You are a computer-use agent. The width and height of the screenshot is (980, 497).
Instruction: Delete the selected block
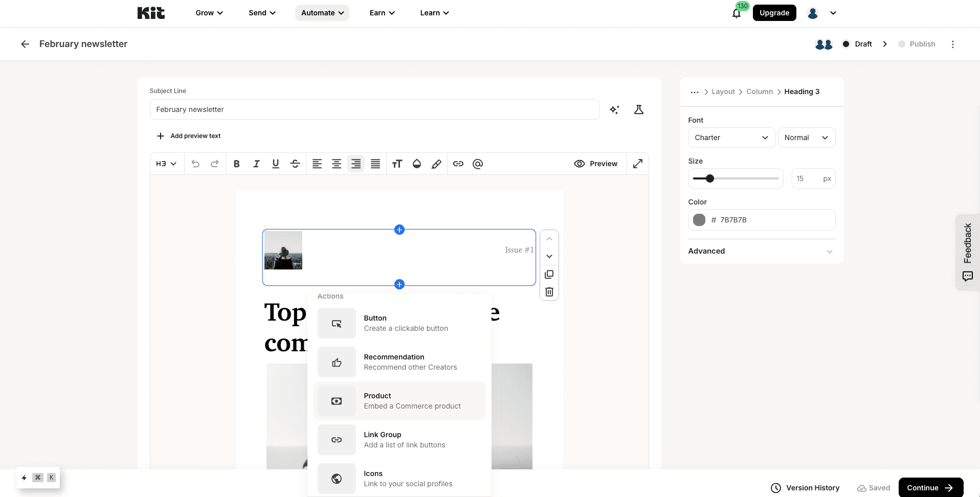click(549, 292)
